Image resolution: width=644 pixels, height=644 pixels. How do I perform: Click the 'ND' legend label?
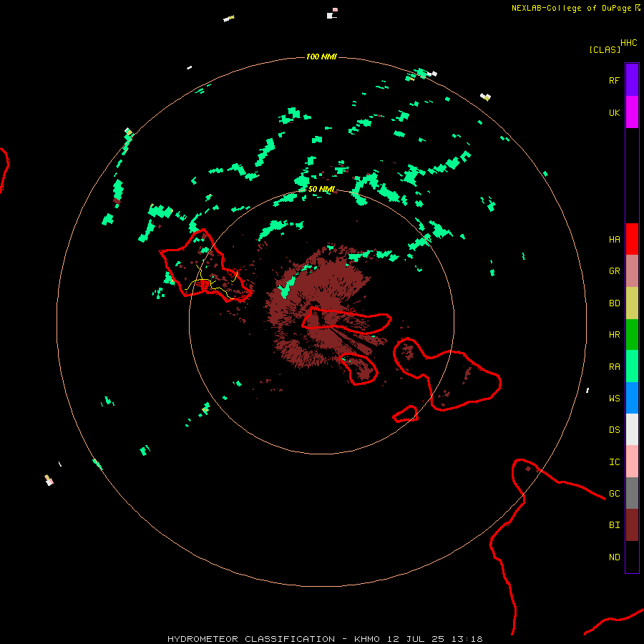[614, 557]
